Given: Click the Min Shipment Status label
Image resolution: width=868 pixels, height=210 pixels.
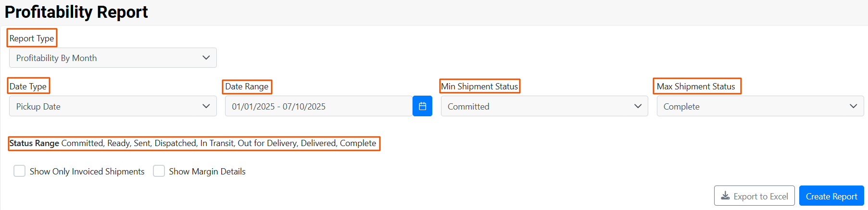Looking at the screenshot, I should (x=479, y=86).
